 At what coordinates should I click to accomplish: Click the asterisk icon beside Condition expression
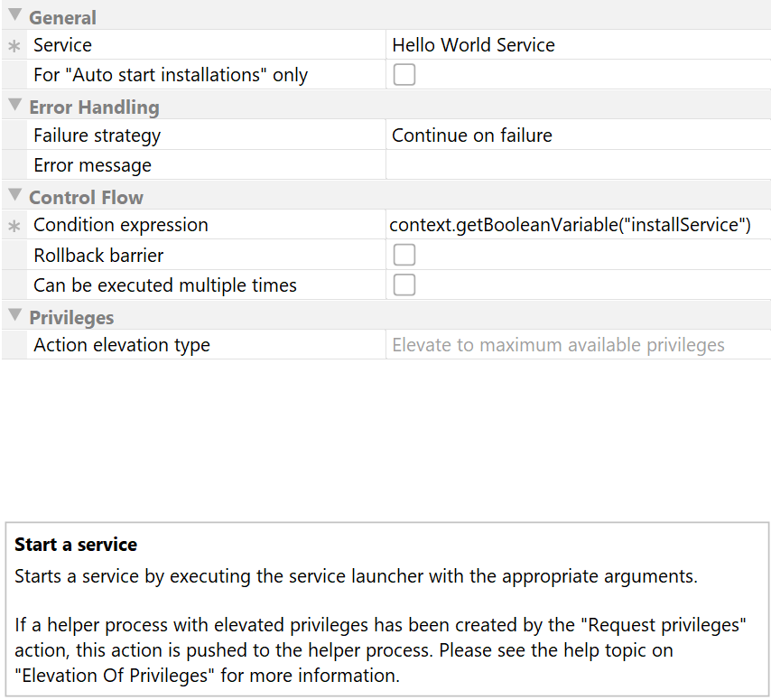click(x=14, y=226)
